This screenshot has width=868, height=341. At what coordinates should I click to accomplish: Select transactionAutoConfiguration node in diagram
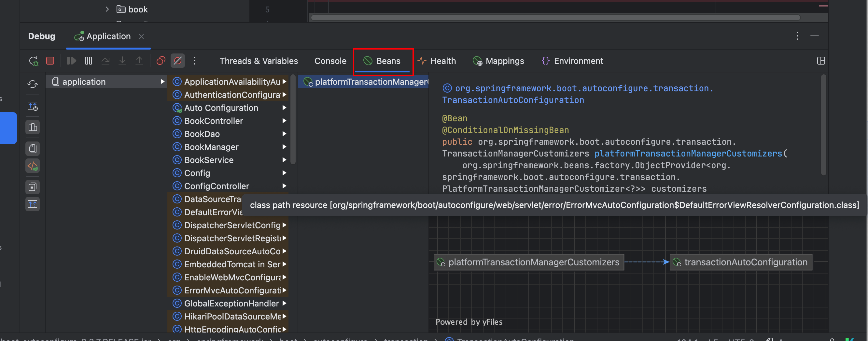pyautogui.click(x=741, y=262)
